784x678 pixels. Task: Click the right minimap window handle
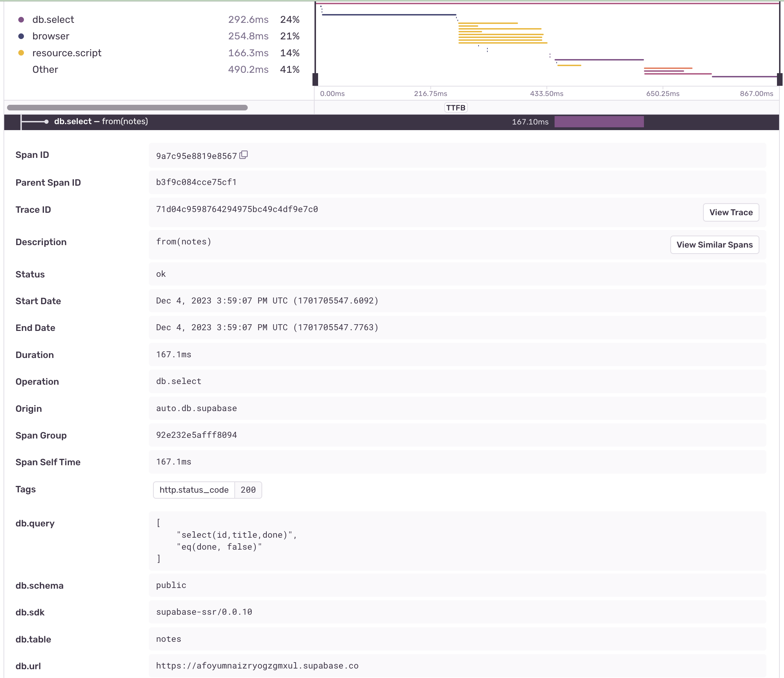779,79
